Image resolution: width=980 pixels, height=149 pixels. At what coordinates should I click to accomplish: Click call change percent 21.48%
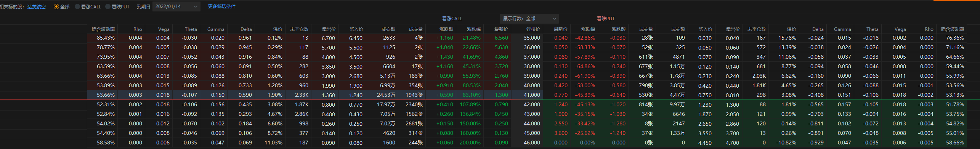pyautogui.click(x=472, y=38)
